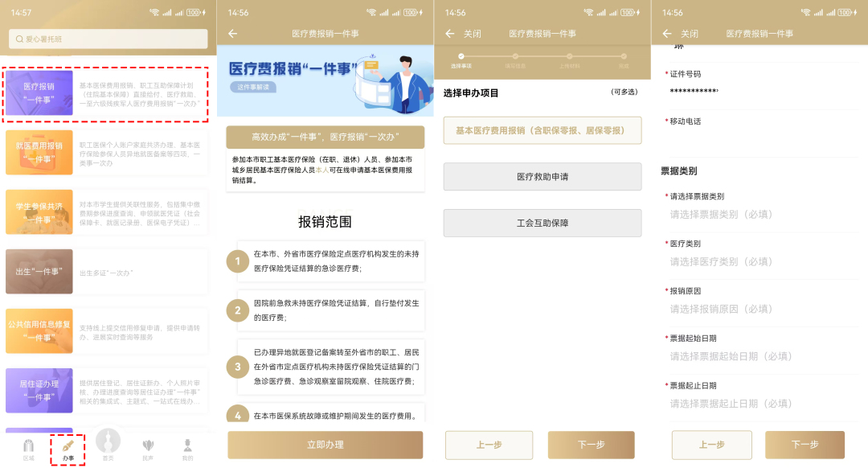The height and width of the screenshot is (468, 868).
Task: Open the 民声 icon in bottom navigation
Action: 148,446
